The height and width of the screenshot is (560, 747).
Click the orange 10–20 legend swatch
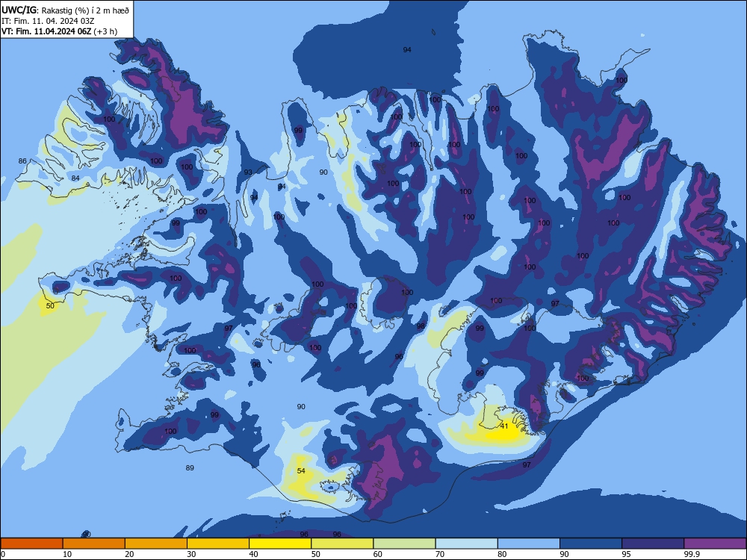tap(94, 544)
